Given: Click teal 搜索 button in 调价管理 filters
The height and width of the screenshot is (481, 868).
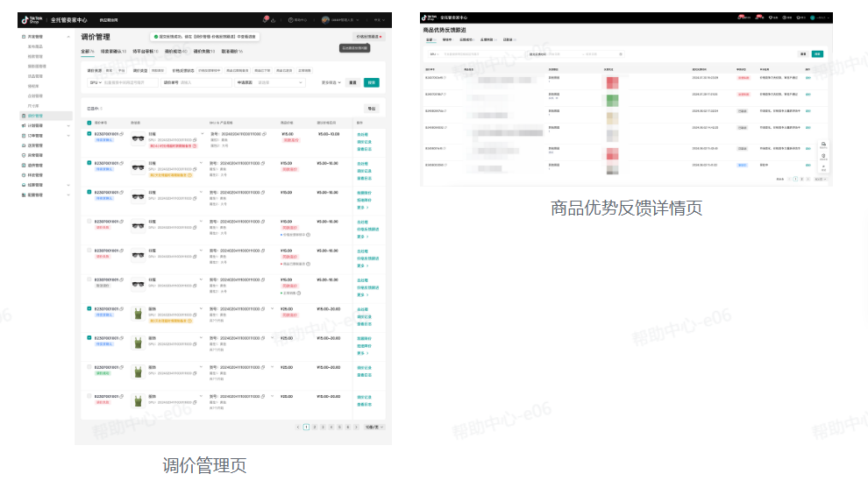Looking at the screenshot, I should [x=372, y=82].
